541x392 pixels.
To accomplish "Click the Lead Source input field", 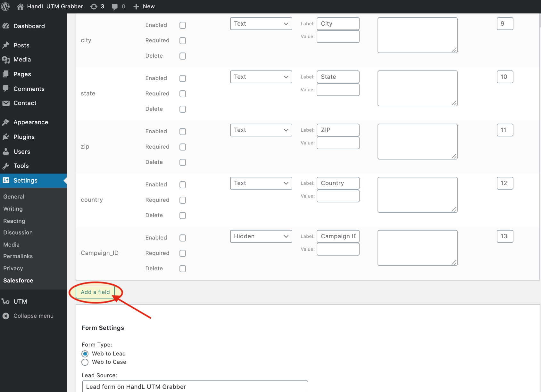I will [x=195, y=387].
